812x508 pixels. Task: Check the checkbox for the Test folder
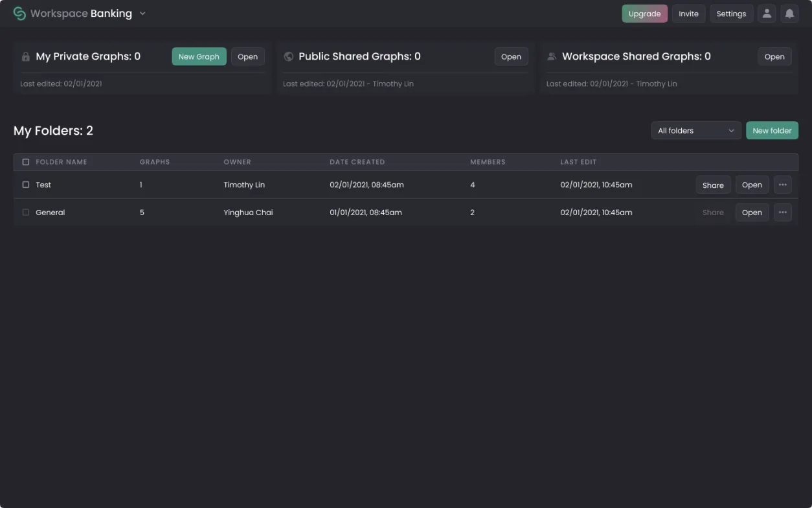(26, 184)
